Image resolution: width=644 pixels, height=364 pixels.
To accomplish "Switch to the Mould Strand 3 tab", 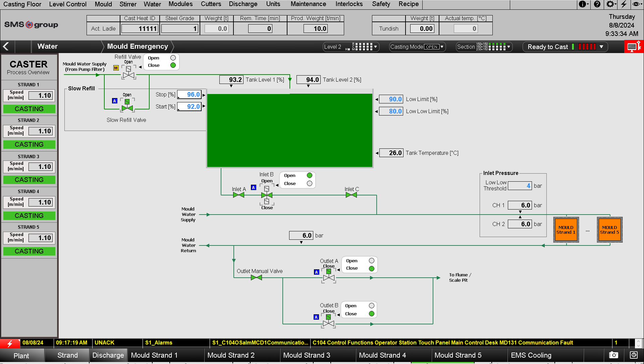I will tap(318, 355).
